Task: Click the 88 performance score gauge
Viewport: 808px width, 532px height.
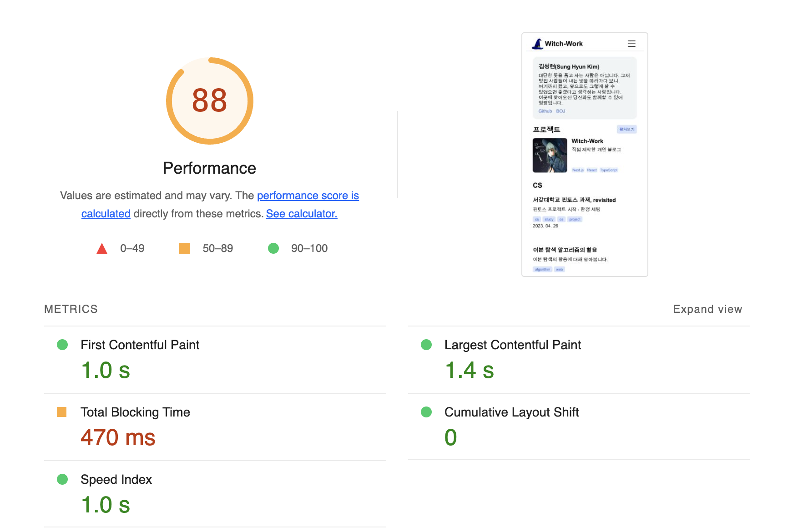Action: coord(209,100)
